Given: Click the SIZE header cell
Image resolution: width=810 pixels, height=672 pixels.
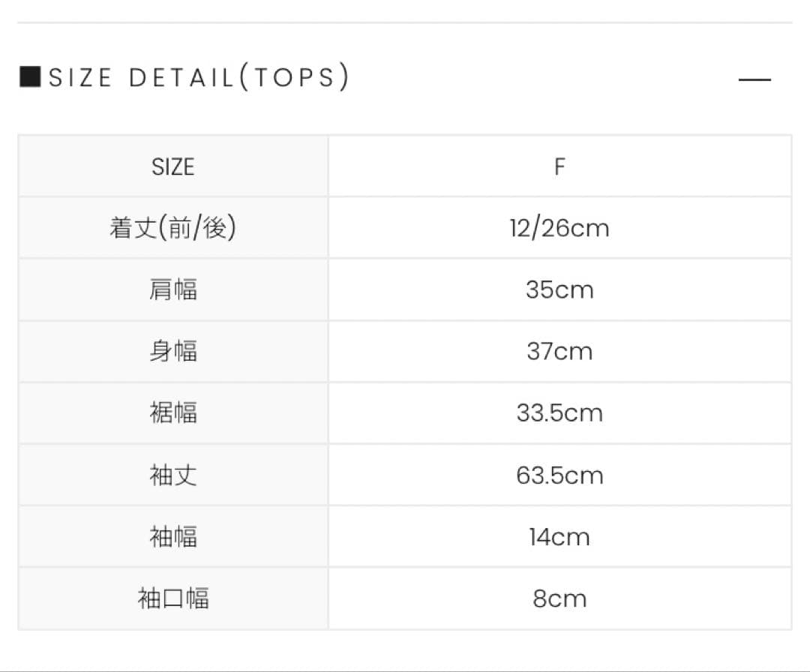Looking at the screenshot, I should [x=173, y=166].
